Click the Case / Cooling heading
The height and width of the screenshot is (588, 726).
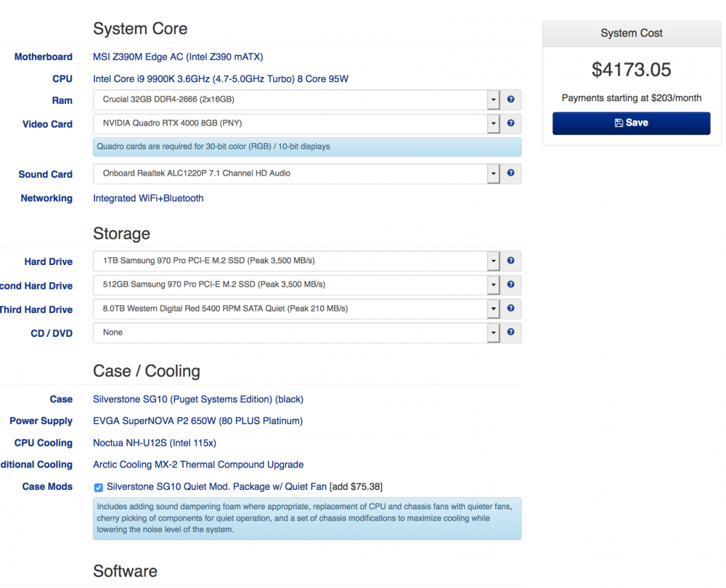[147, 372]
